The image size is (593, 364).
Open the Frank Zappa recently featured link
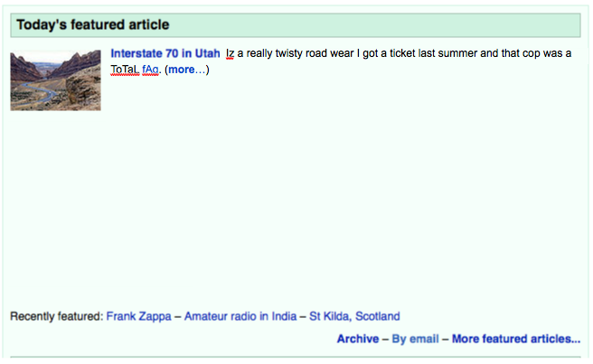(138, 316)
